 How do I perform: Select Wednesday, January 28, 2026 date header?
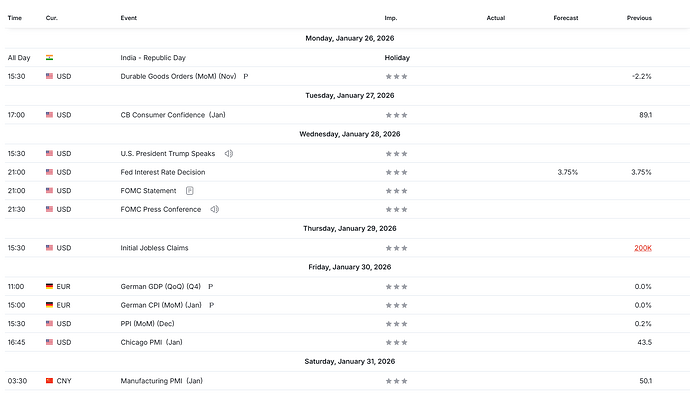[350, 134]
